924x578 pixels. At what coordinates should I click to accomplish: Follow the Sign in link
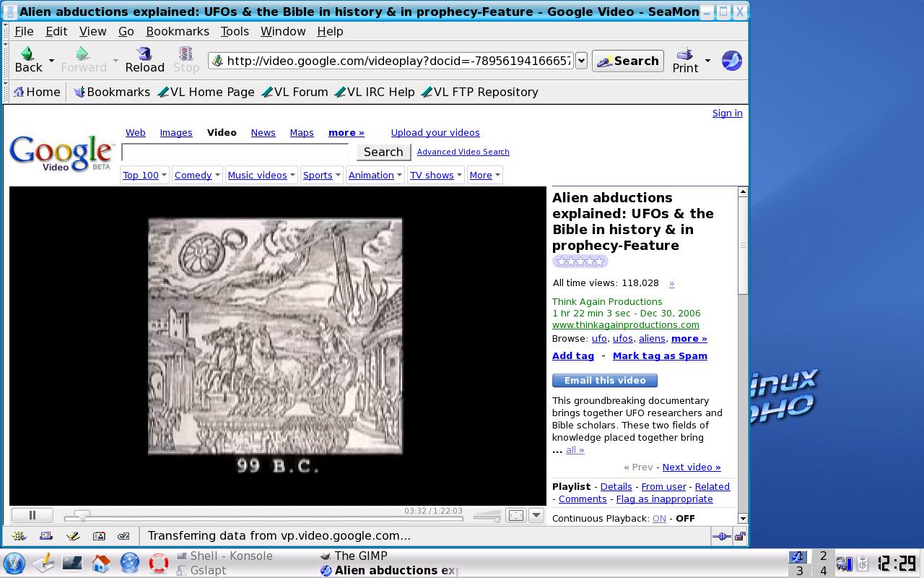click(x=727, y=113)
